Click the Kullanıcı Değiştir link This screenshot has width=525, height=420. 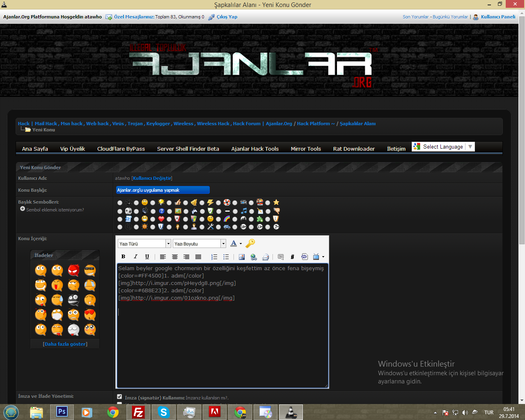pos(152,178)
